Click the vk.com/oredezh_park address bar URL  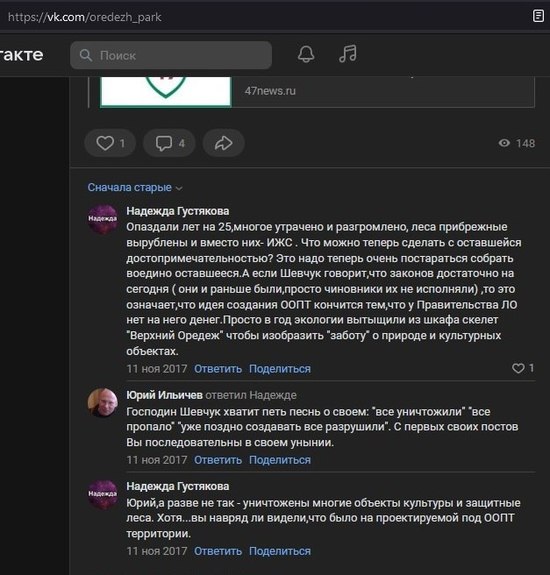tap(85, 17)
